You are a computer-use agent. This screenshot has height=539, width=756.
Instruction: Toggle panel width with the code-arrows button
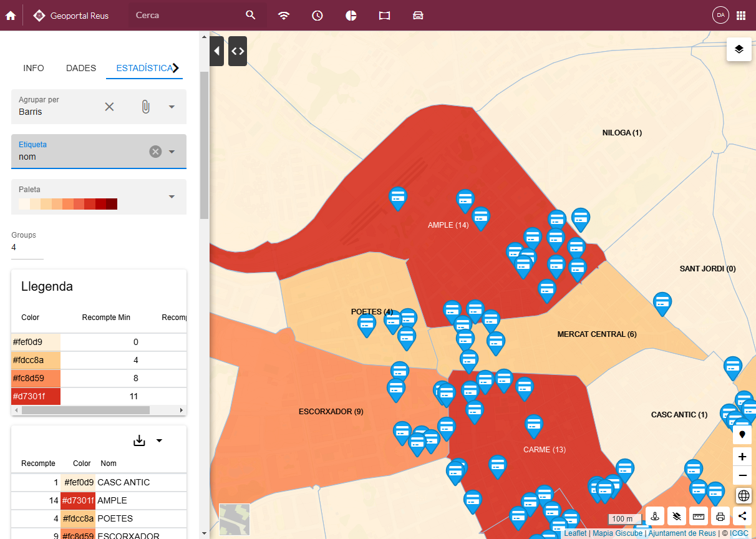point(238,51)
